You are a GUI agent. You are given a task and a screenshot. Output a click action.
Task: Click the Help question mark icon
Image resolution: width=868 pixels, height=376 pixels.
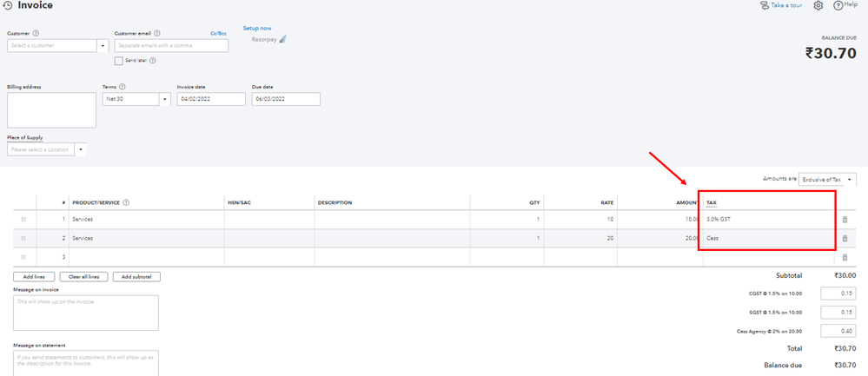coord(838,5)
